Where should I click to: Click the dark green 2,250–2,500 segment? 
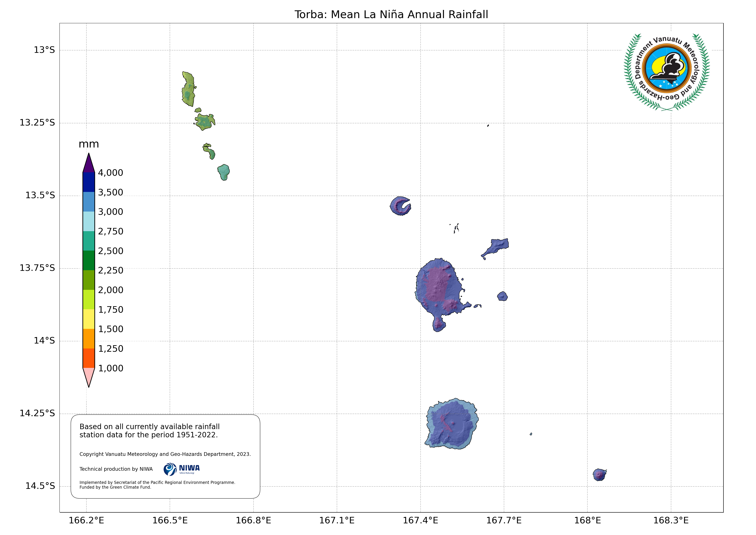(x=89, y=260)
